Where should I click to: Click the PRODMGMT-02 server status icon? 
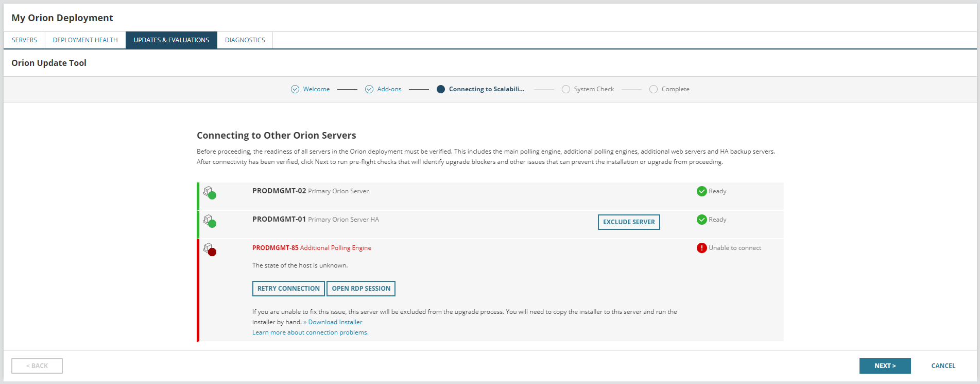point(210,192)
